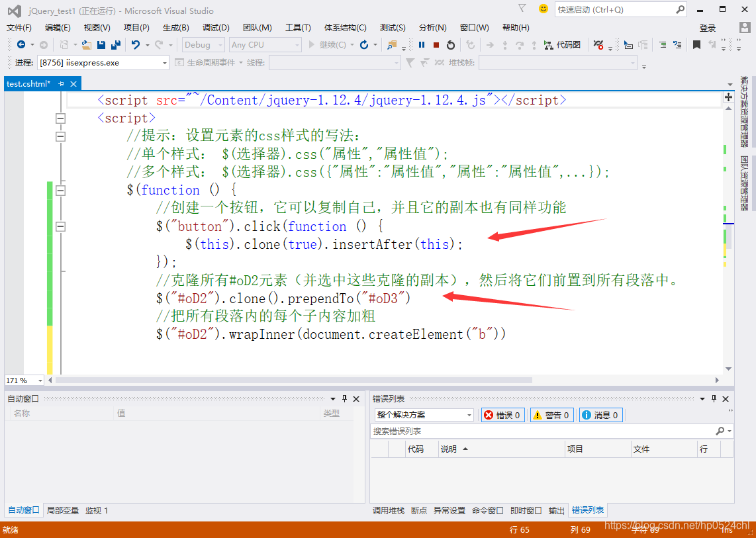Open the 文件(F) menu
Image resolution: width=756 pixels, height=538 pixels.
point(19,28)
